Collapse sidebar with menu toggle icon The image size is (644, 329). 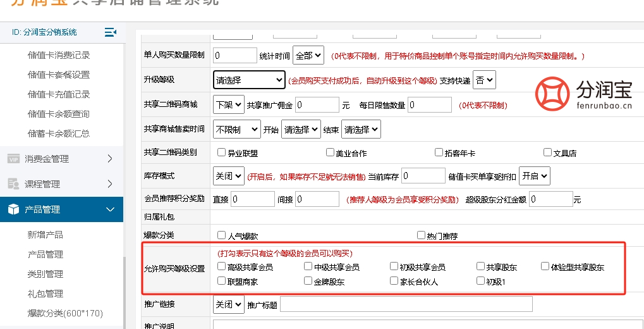[111, 32]
